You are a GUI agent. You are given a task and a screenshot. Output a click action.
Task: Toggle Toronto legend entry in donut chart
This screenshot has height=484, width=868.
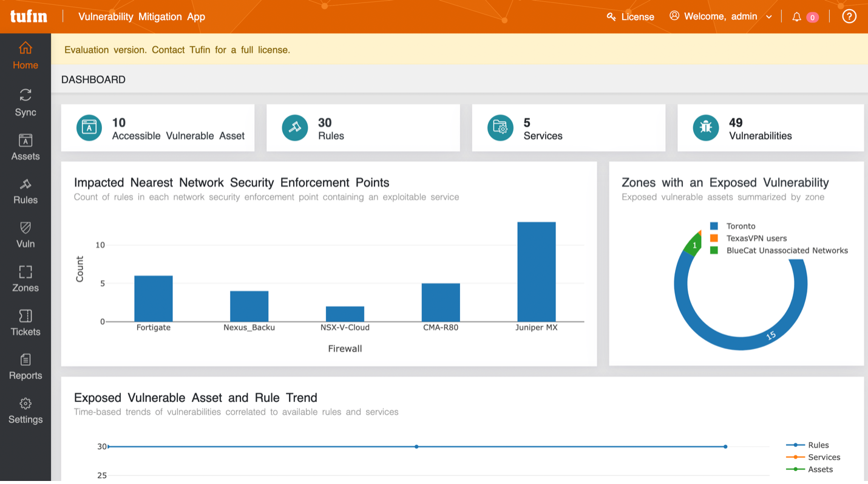click(x=733, y=226)
